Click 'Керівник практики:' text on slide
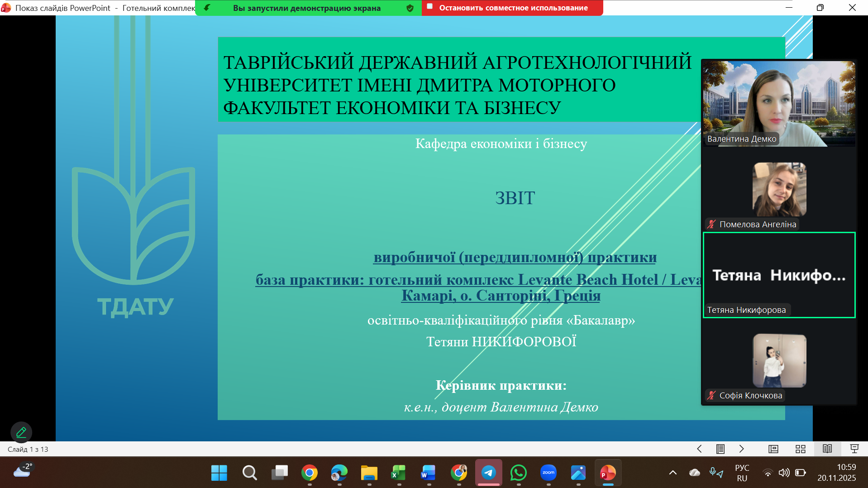The image size is (868, 488). (x=501, y=385)
